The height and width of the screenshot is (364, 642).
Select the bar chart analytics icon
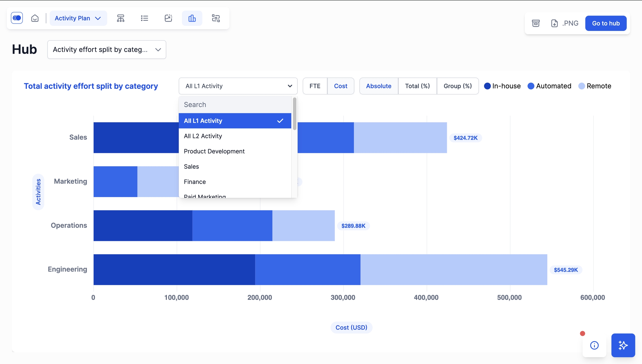[x=192, y=18]
